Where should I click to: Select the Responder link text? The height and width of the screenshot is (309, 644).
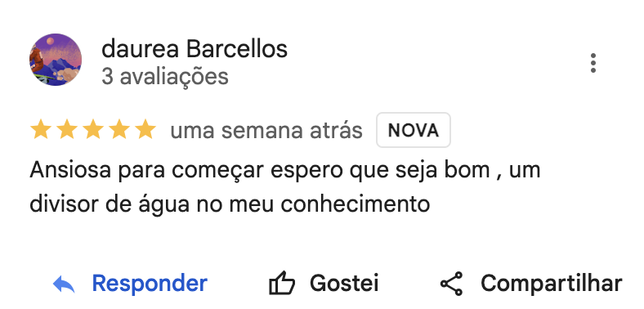tap(150, 283)
